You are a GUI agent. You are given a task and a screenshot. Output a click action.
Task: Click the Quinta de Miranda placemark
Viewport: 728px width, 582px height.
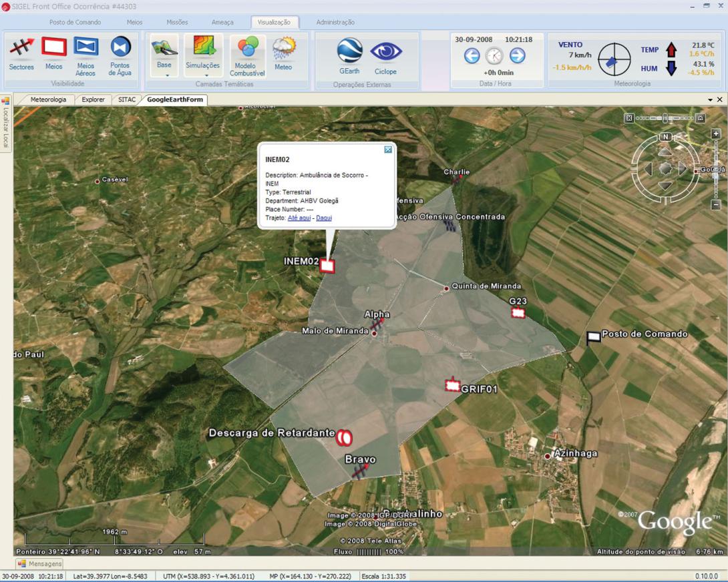[x=446, y=289]
